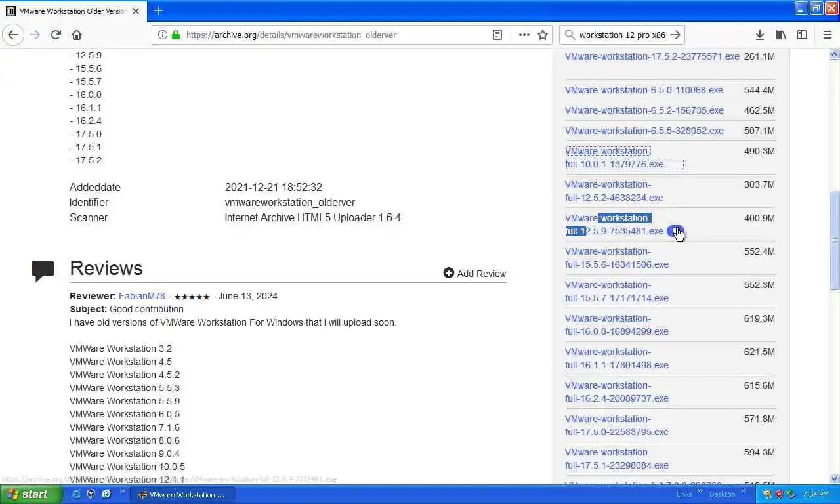Screen dimensions: 840x504
Task: Click the second Quick Launch icon in taskbar
Action: [91, 494]
